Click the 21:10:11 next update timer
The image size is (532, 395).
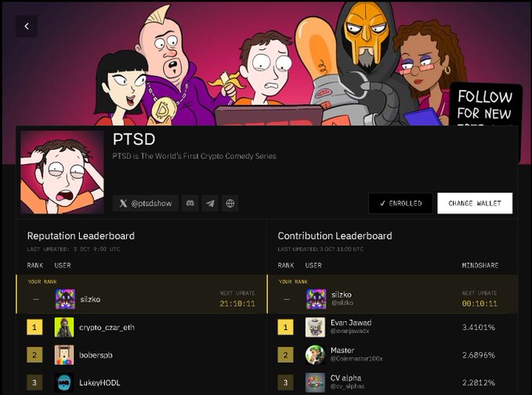(x=237, y=303)
